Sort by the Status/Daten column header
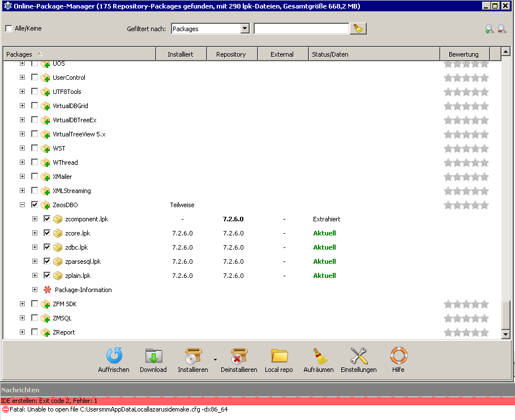Image resolution: width=515 pixels, height=420 pixels. 374,54
